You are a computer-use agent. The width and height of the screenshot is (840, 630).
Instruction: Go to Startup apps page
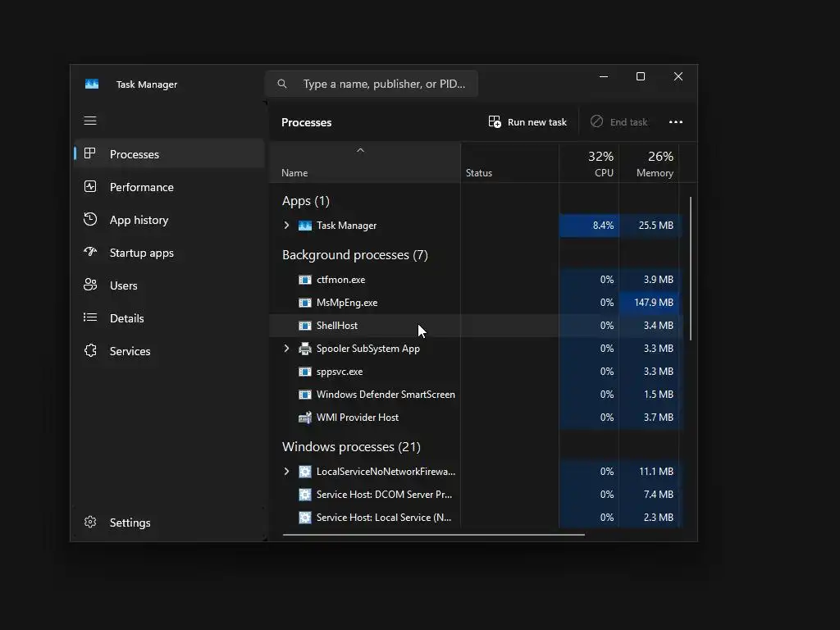click(x=141, y=253)
